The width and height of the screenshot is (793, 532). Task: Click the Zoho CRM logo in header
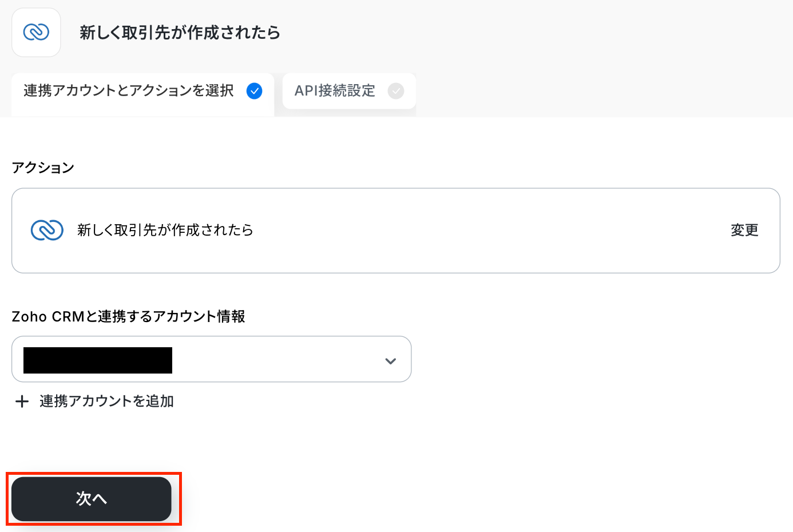click(36, 32)
